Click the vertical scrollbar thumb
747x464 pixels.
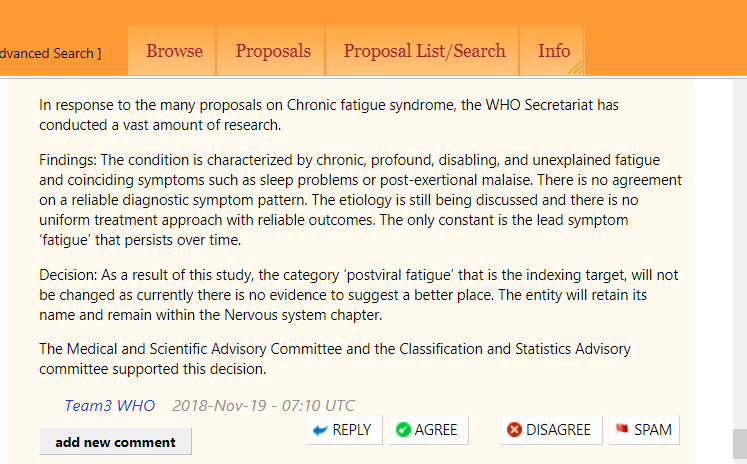click(x=739, y=443)
